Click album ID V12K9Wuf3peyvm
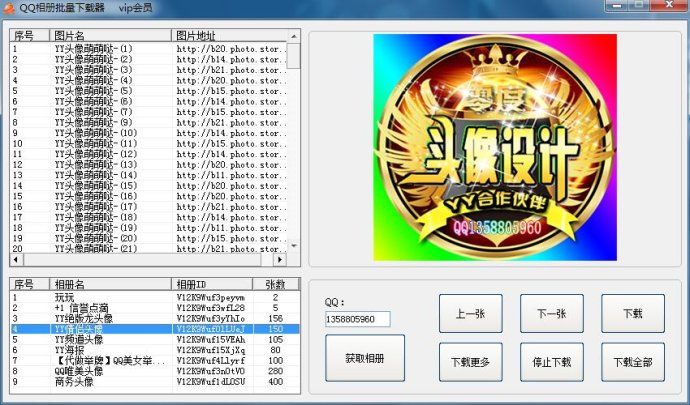 point(211,298)
